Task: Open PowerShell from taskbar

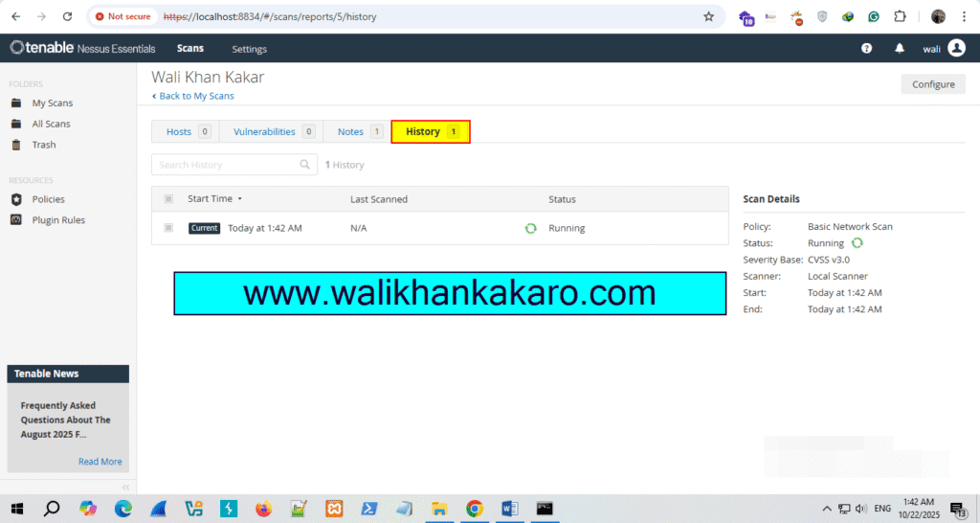Action: click(368, 509)
